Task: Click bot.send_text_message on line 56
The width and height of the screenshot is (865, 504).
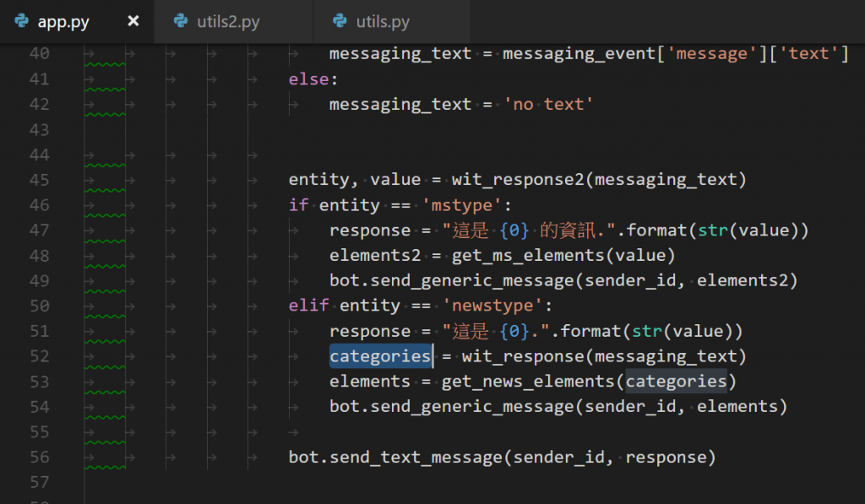Action: (x=395, y=457)
